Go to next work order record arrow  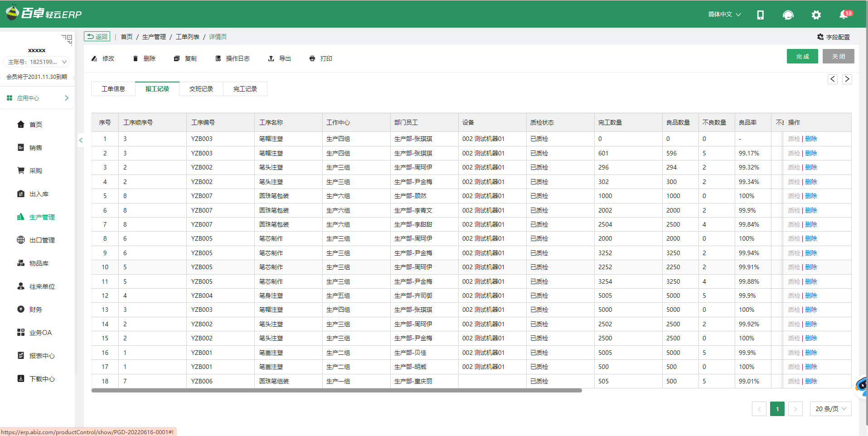pos(847,79)
